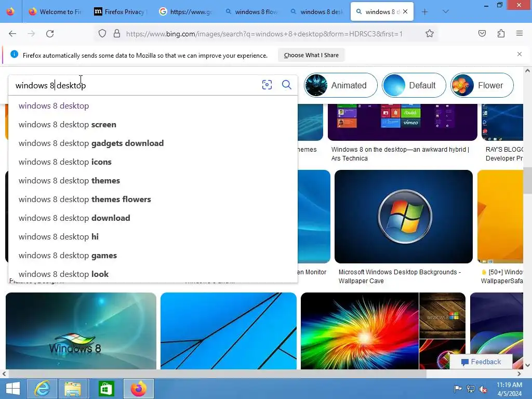Screen dimensions: 532x399
Task: Click scrollbar down arrow
Action: click(x=527, y=365)
